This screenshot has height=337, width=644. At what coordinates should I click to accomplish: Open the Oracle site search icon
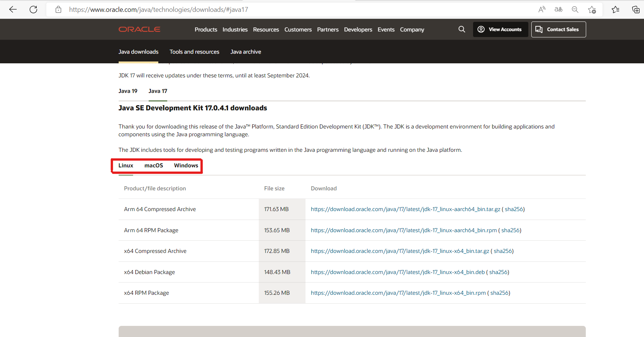coord(462,29)
